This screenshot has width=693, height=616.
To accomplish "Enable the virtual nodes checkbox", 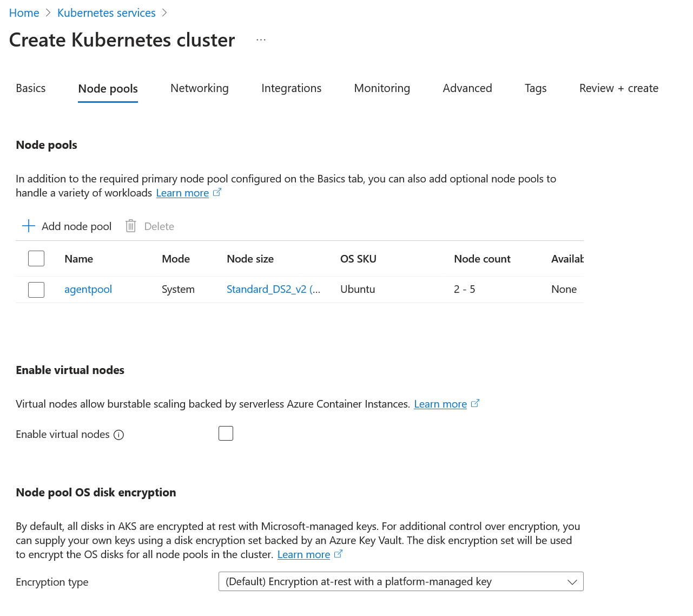I will [x=226, y=434].
